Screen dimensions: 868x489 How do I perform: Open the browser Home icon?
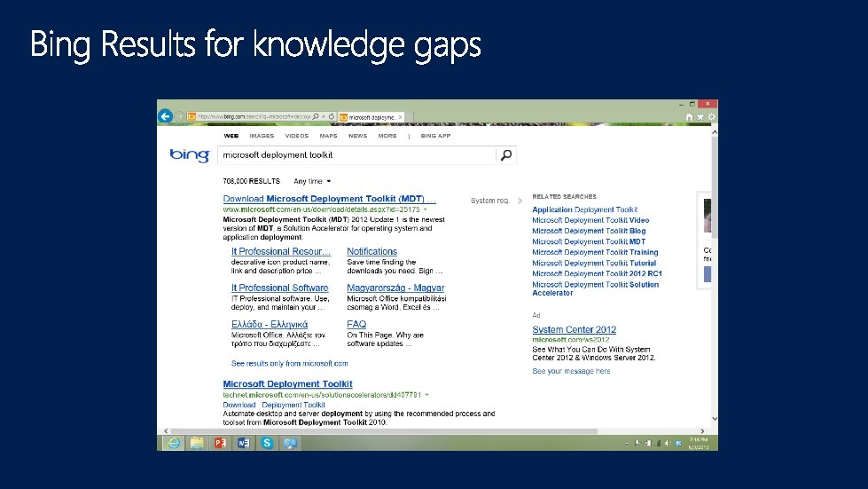[x=689, y=117]
